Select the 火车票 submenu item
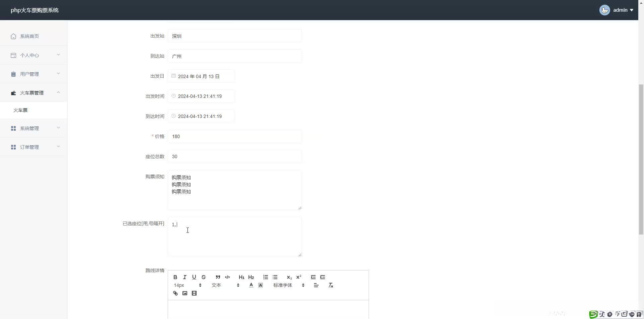The image size is (644, 319). pyautogui.click(x=34, y=110)
